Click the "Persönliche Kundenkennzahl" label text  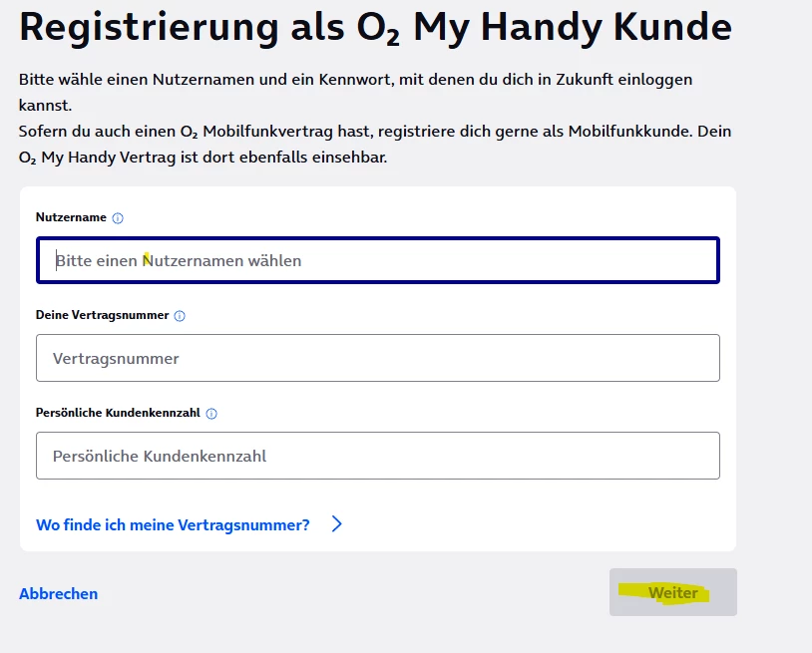118,413
